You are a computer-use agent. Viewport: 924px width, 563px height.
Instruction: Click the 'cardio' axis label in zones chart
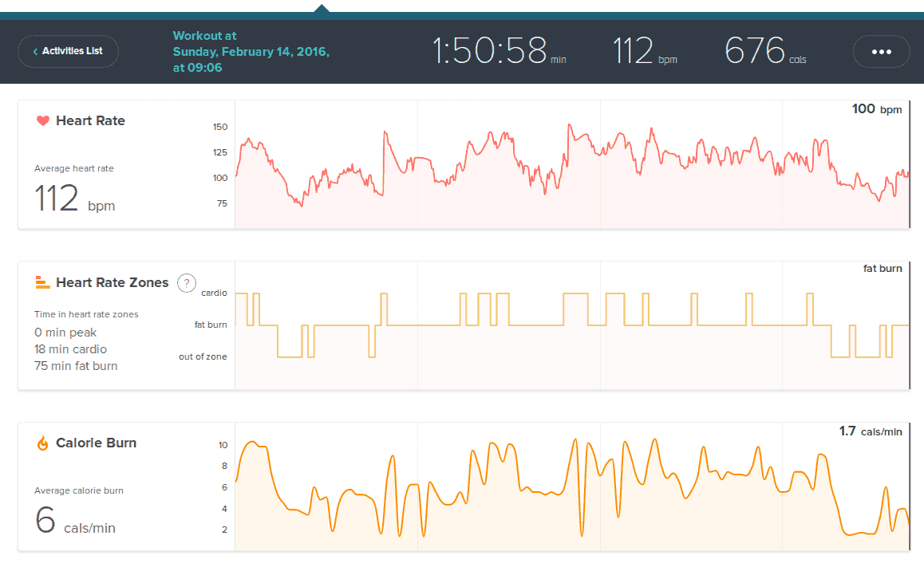(x=213, y=293)
